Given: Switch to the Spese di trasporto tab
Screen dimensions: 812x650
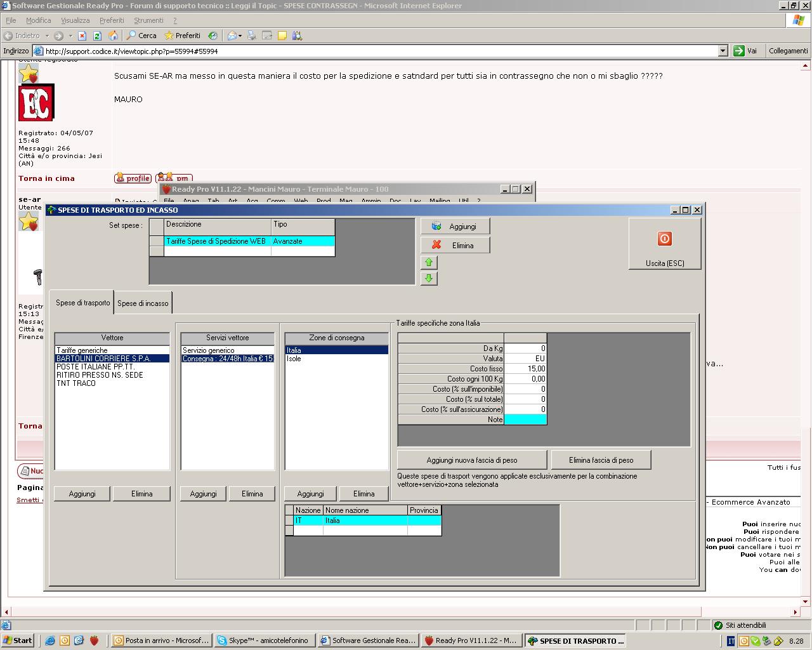Looking at the screenshot, I should pos(82,302).
